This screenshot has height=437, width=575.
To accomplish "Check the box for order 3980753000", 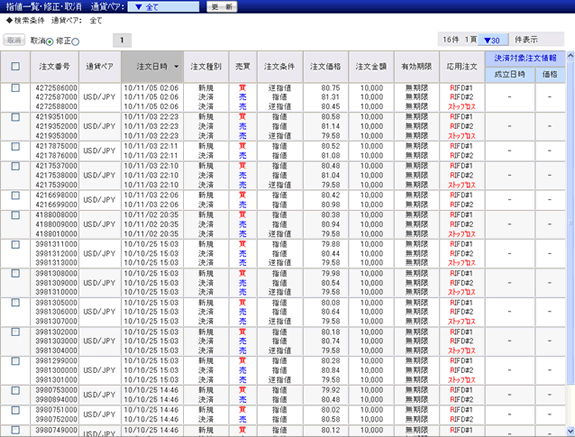I will [15, 390].
